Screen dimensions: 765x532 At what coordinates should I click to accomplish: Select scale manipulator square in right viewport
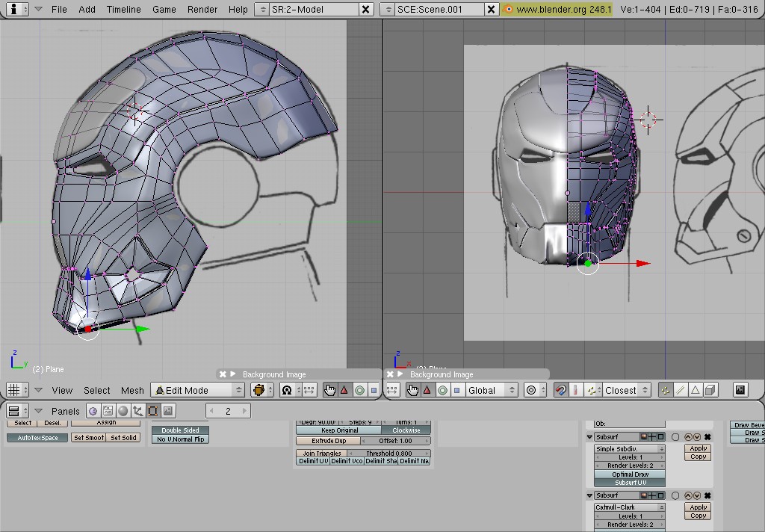tap(456, 390)
